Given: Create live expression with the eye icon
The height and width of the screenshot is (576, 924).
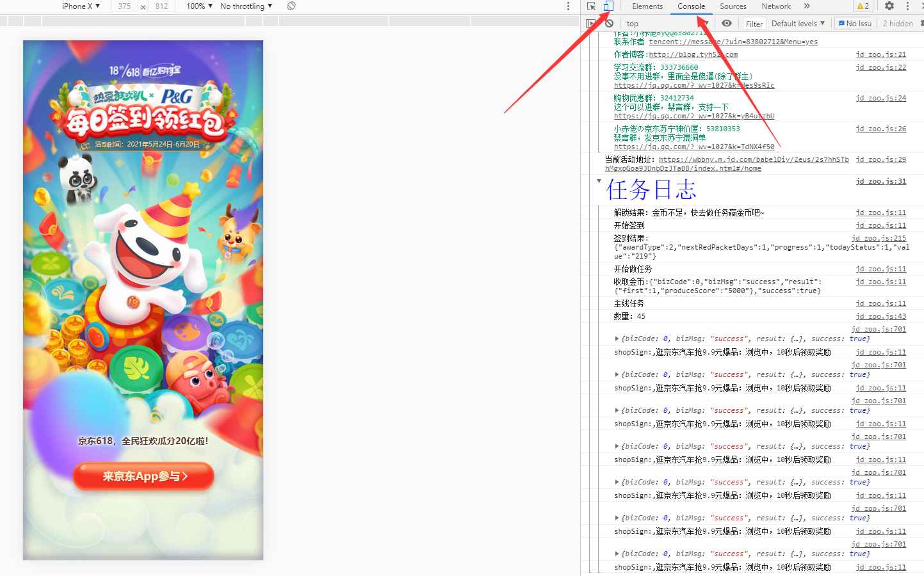Looking at the screenshot, I should click(727, 24).
